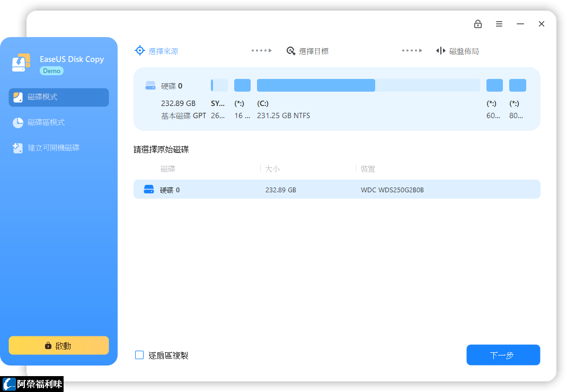This screenshot has width=567, height=392.
Task: Click the EaseUS Disk Copy logo icon
Action: click(22, 63)
